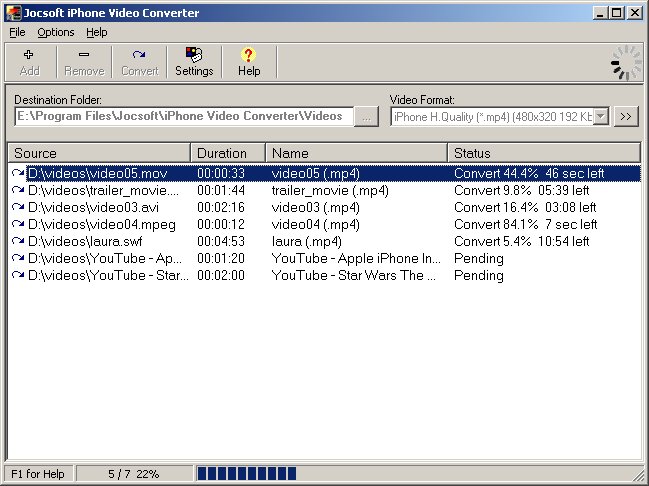Open the Help toolbar button
This screenshot has height=486, width=649.
pos(249,62)
